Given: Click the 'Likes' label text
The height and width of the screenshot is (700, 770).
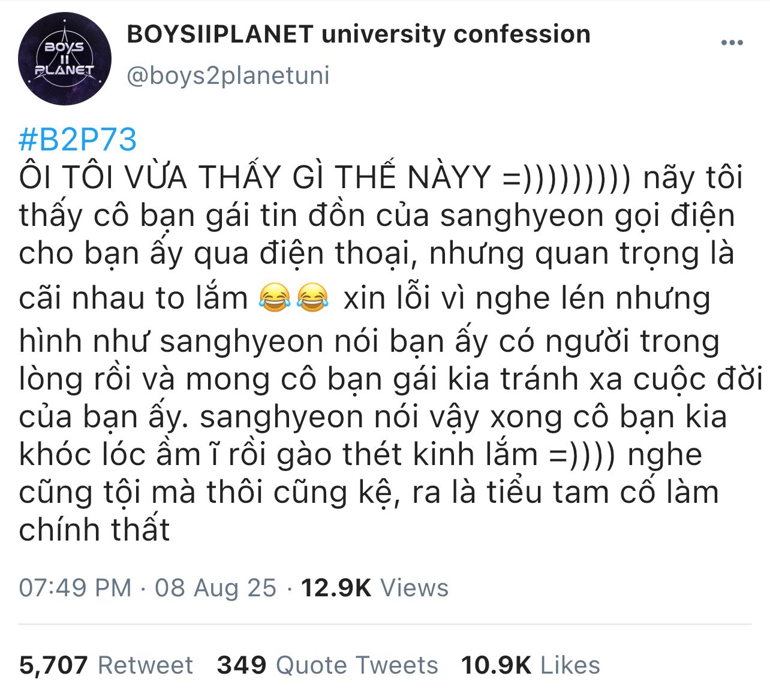Looking at the screenshot, I should [x=570, y=665].
